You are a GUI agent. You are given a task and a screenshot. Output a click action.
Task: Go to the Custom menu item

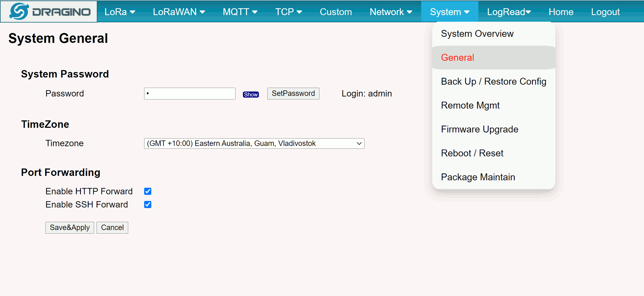coord(336,12)
